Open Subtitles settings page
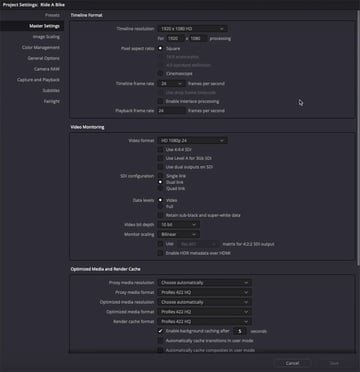360x372 pixels. [x=51, y=90]
